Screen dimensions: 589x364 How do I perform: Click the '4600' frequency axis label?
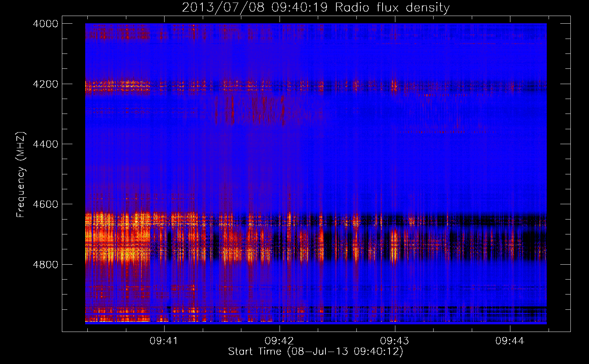pos(45,204)
